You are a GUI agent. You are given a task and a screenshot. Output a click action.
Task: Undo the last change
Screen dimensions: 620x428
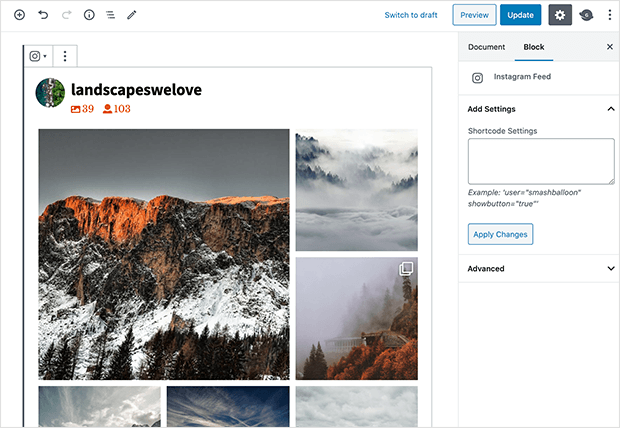(43, 15)
